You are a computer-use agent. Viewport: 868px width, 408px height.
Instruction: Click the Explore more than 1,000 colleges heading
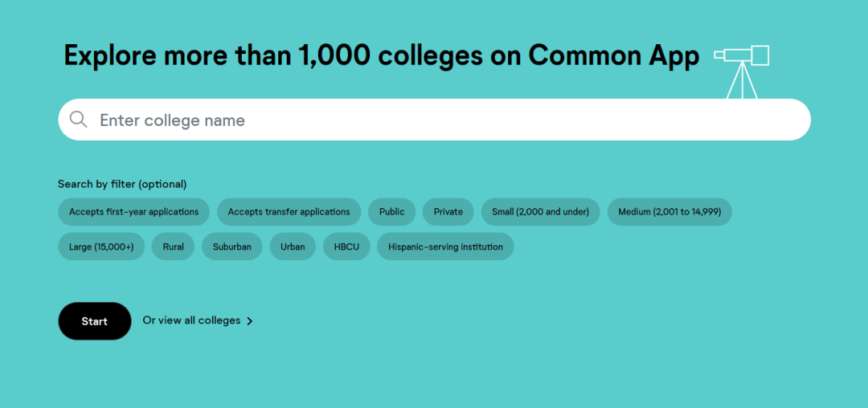pyautogui.click(x=381, y=55)
